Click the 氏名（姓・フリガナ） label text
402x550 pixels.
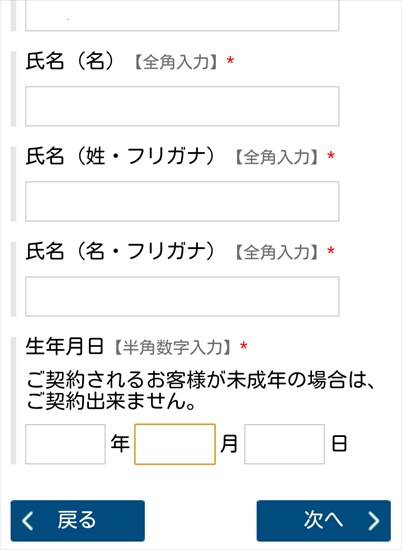point(120,156)
